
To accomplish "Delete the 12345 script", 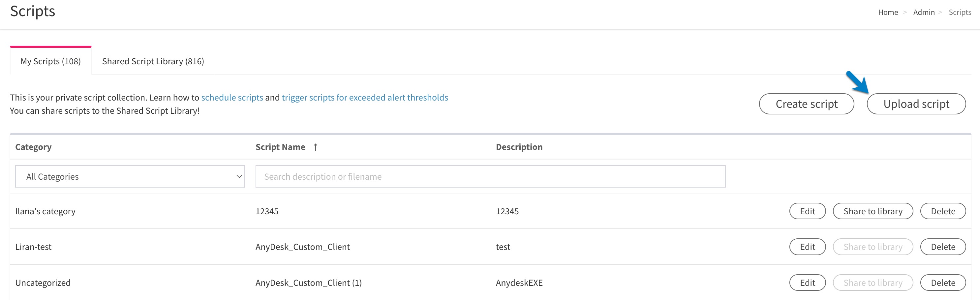I will click(x=943, y=211).
